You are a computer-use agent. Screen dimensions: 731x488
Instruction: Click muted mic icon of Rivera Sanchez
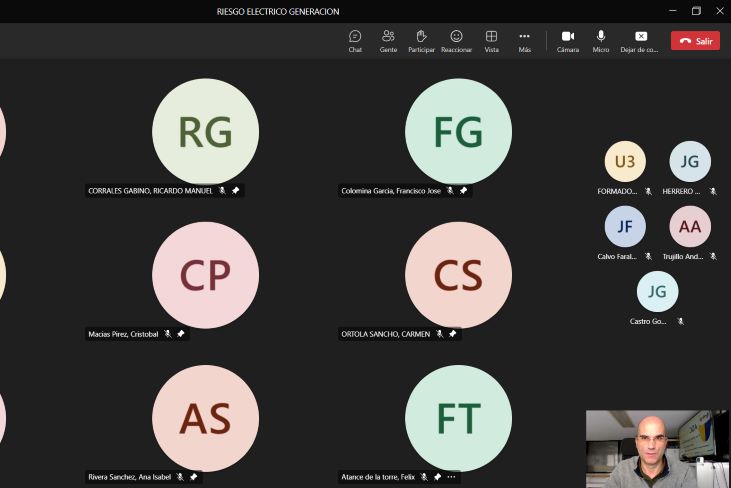(180, 477)
